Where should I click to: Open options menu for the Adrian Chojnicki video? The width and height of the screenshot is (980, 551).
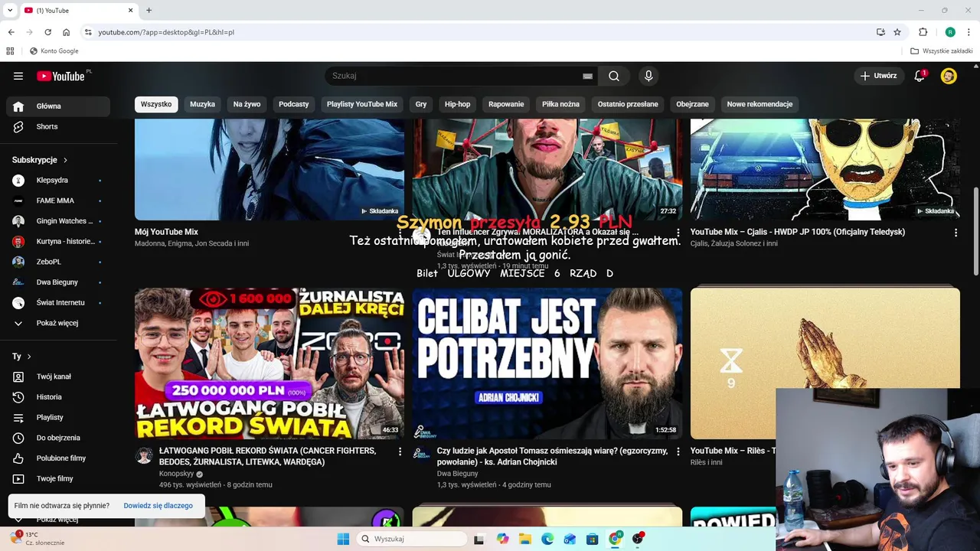[678, 452]
